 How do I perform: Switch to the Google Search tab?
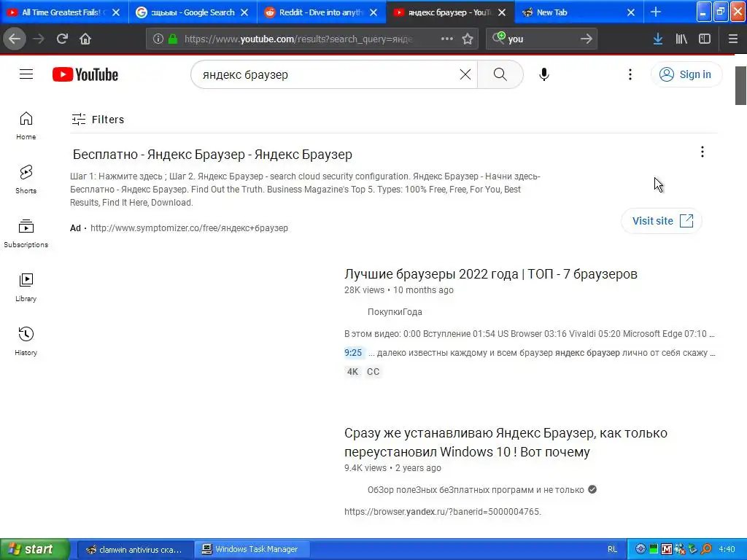[193, 12]
